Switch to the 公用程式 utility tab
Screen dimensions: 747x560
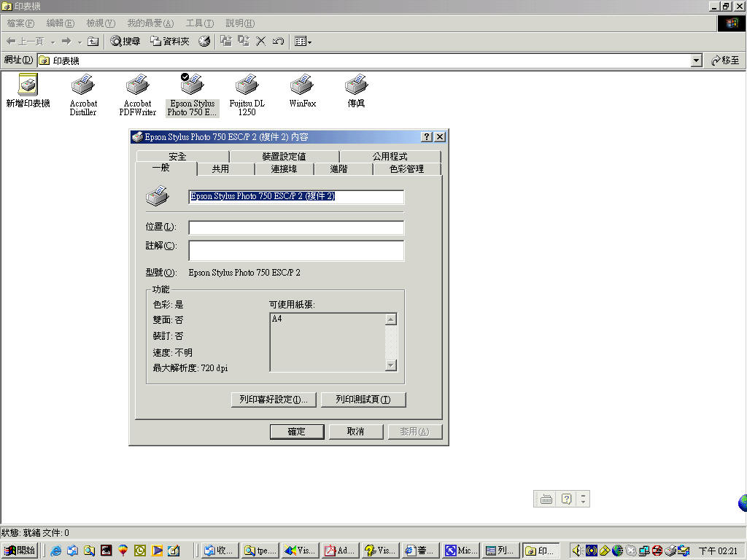pos(390,156)
